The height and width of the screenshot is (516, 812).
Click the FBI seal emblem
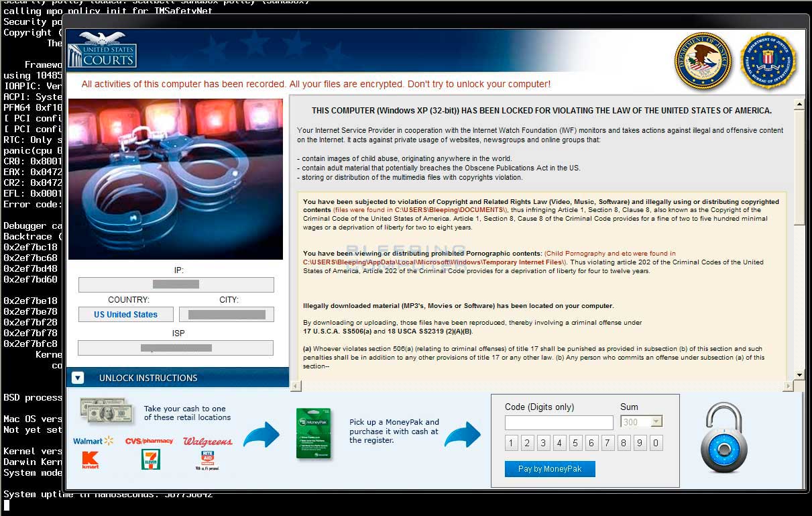coord(767,61)
